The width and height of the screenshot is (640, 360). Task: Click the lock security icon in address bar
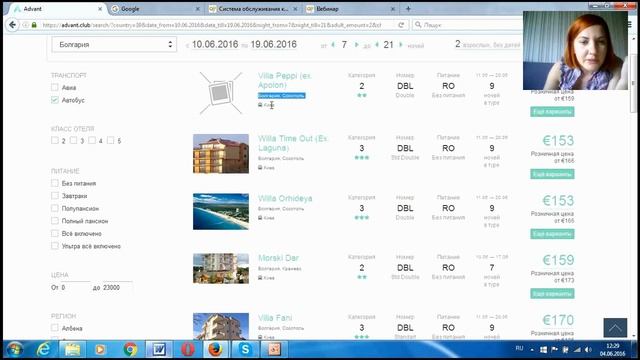click(34, 25)
